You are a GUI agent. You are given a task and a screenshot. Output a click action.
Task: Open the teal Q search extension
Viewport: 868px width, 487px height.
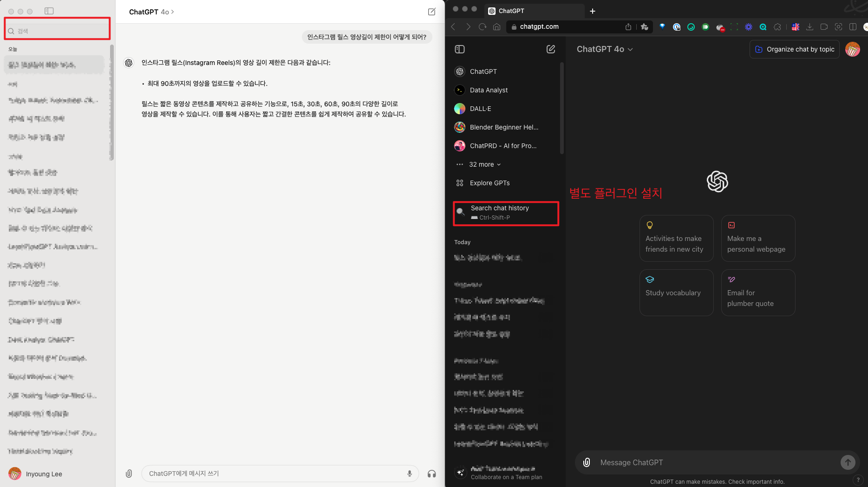pos(763,27)
